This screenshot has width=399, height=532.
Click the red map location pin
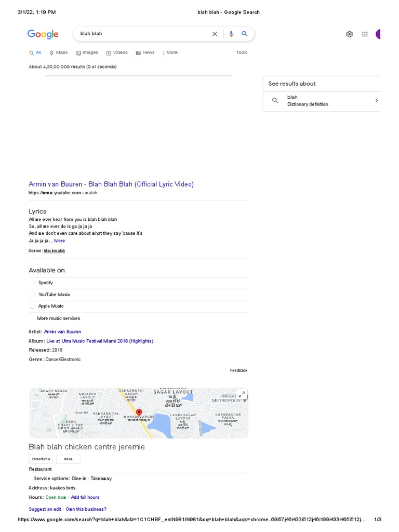(139, 413)
